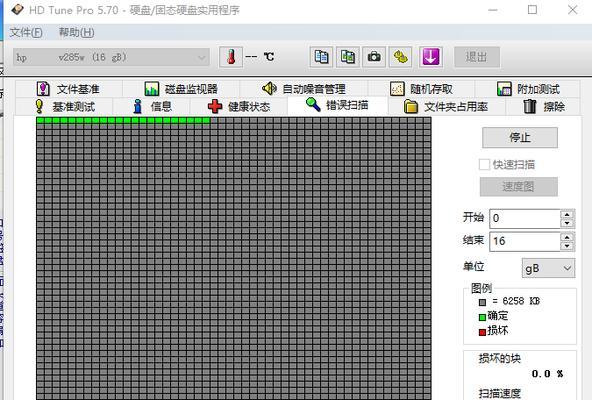Viewport: 592px width, 400px height.
Task: Click the copy screenshot to clipboard icon
Action: tap(348, 57)
